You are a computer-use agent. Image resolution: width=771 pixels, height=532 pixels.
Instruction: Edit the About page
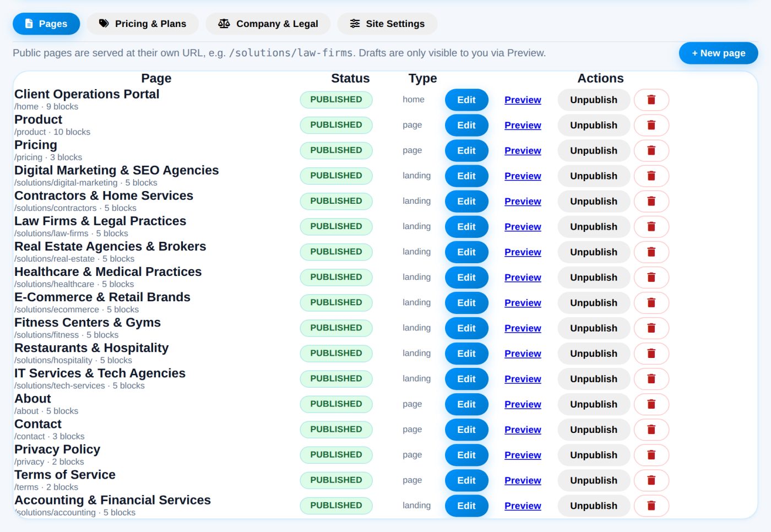[x=466, y=404]
